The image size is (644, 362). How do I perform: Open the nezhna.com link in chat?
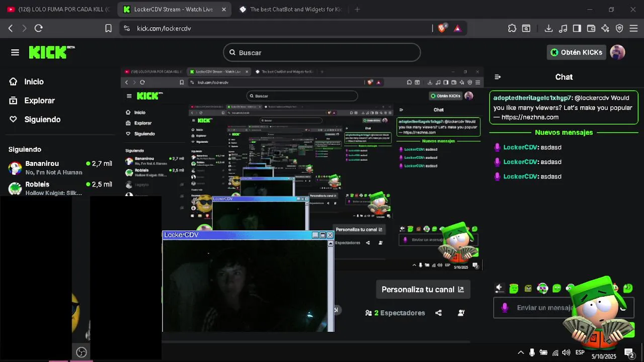pyautogui.click(x=530, y=117)
